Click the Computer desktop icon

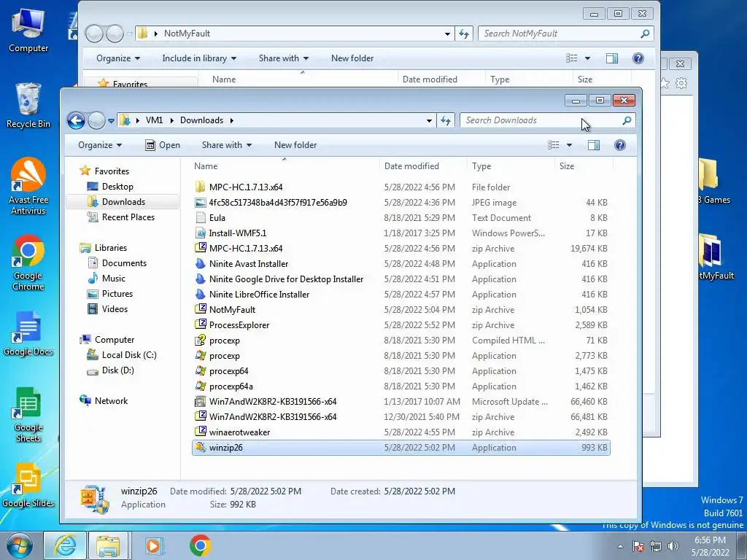click(28, 31)
